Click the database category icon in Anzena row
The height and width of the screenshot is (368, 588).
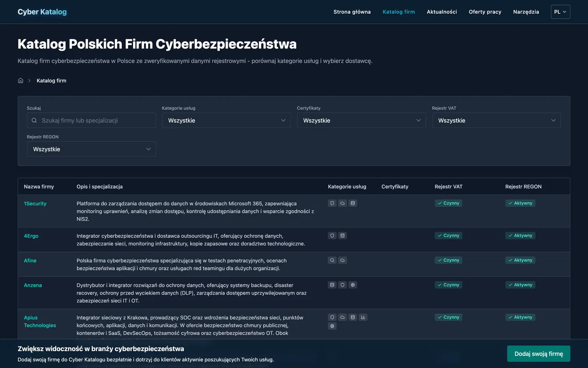(332, 285)
